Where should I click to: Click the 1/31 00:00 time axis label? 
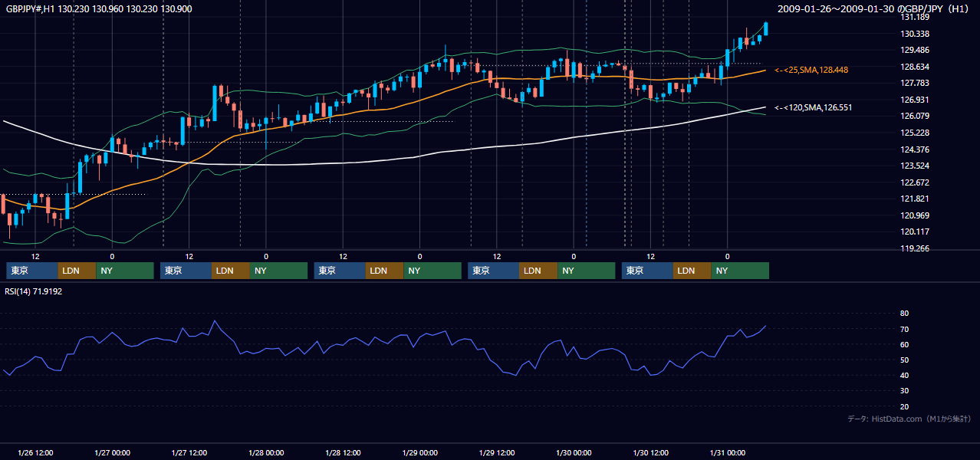(727, 452)
